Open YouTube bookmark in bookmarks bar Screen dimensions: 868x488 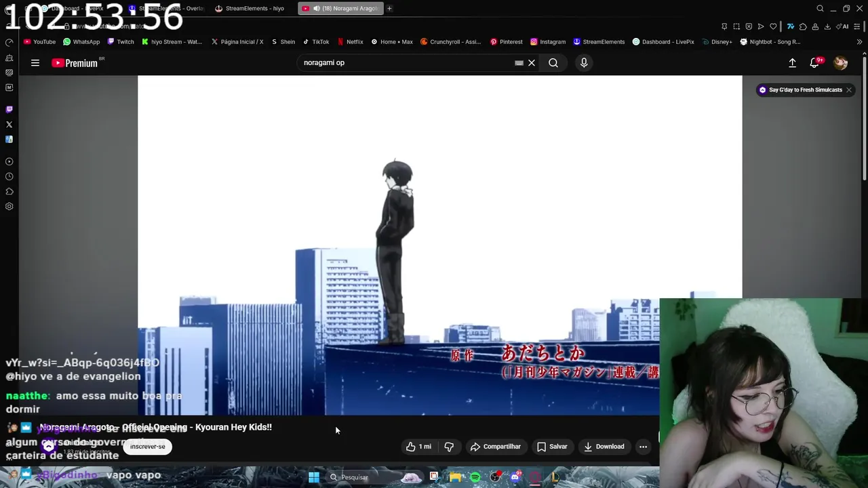[39, 42]
